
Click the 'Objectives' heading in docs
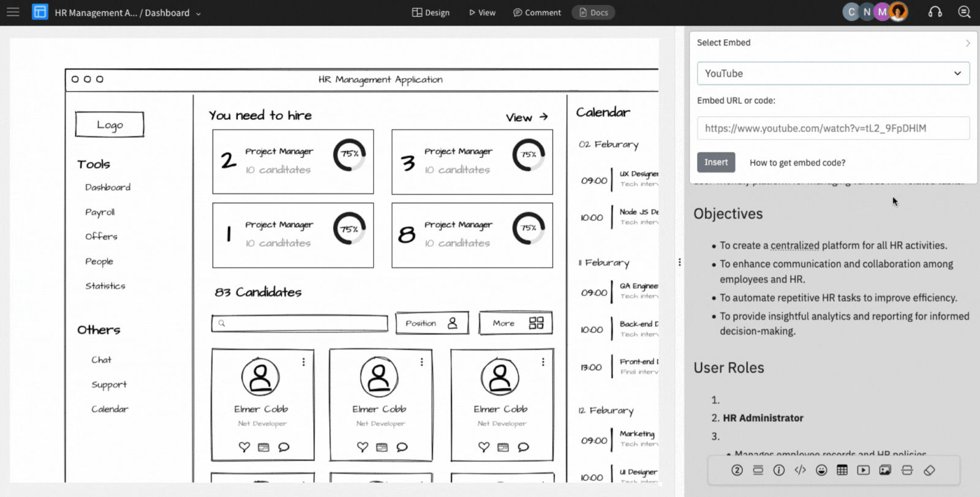(728, 214)
